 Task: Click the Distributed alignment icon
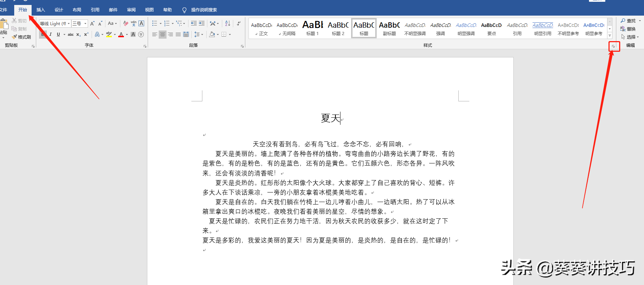tap(186, 34)
